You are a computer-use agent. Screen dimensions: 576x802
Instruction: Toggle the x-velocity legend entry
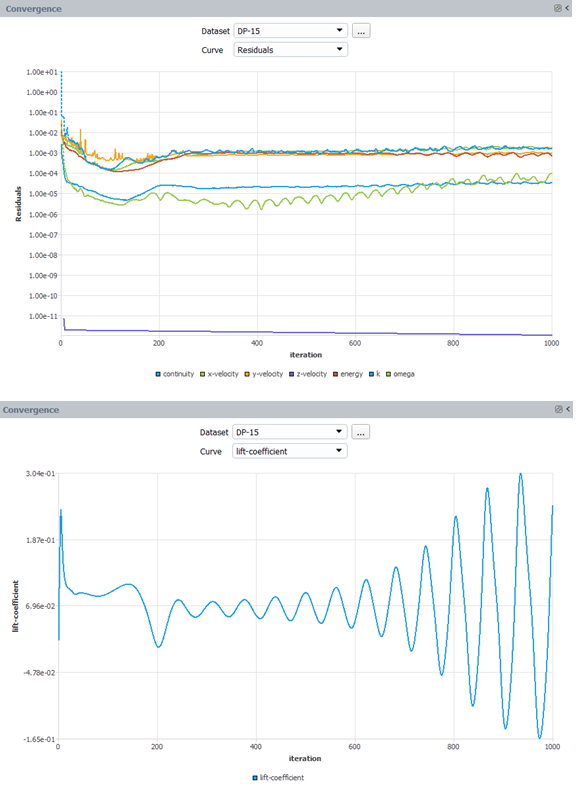(219, 374)
